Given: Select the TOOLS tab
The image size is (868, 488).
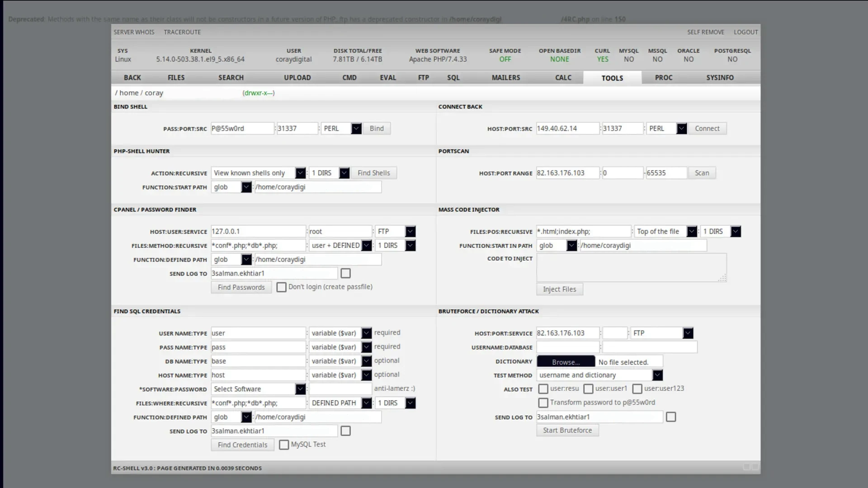Looking at the screenshot, I should pyautogui.click(x=612, y=78).
